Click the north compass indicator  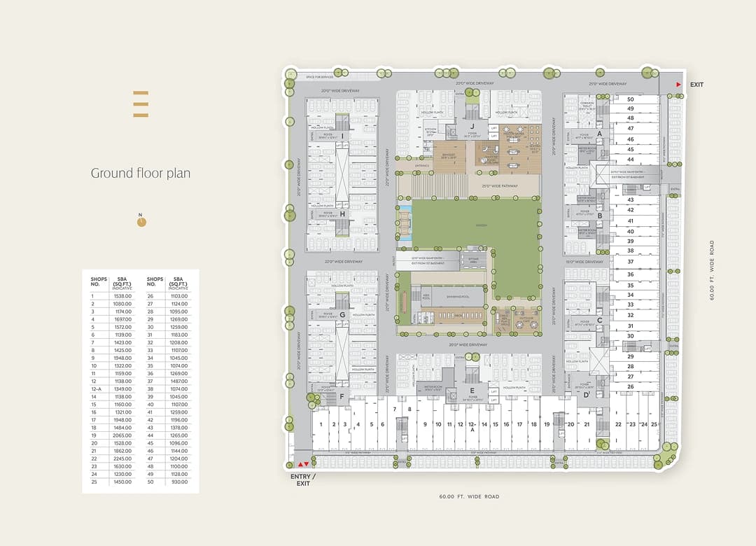pyautogui.click(x=141, y=222)
